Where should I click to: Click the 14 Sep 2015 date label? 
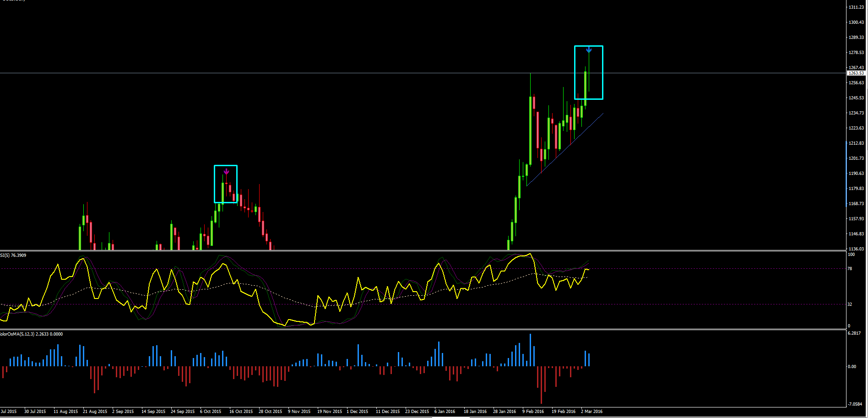pyautogui.click(x=153, y=412)
